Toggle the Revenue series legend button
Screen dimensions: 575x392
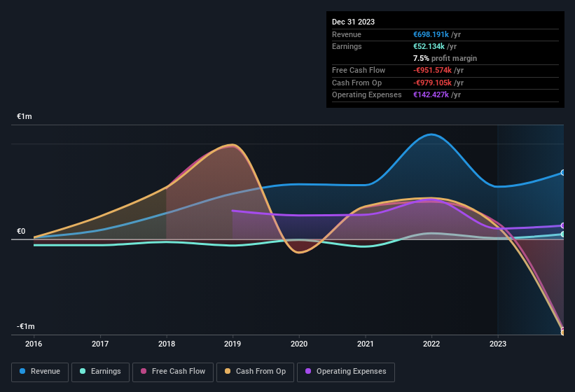click(40, 372)
